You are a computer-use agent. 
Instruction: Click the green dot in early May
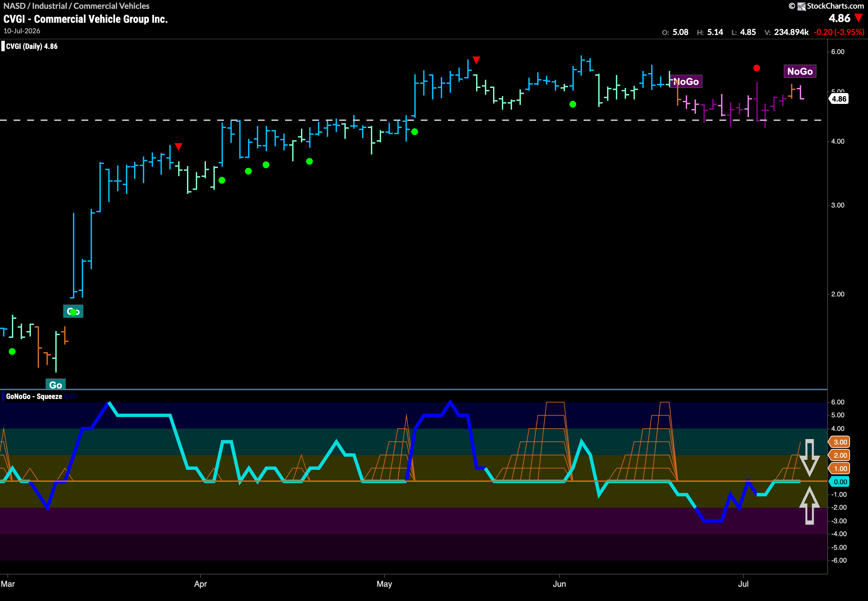click(x=415, y=132)
